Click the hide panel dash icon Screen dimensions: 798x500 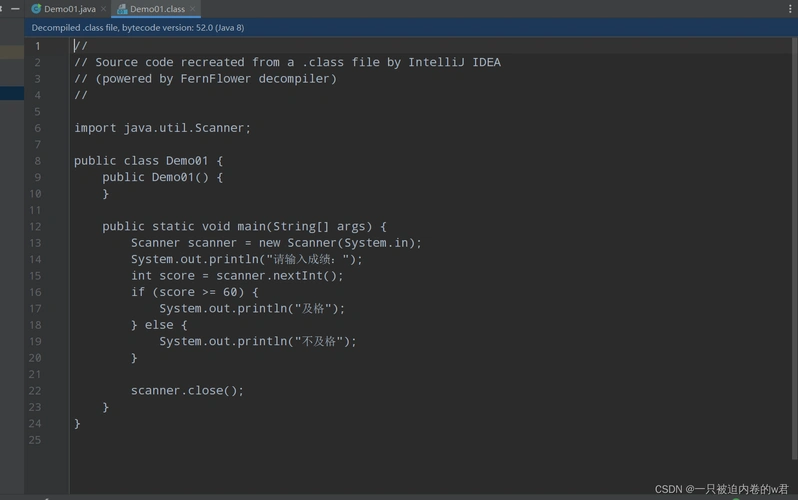pos(15,9)
